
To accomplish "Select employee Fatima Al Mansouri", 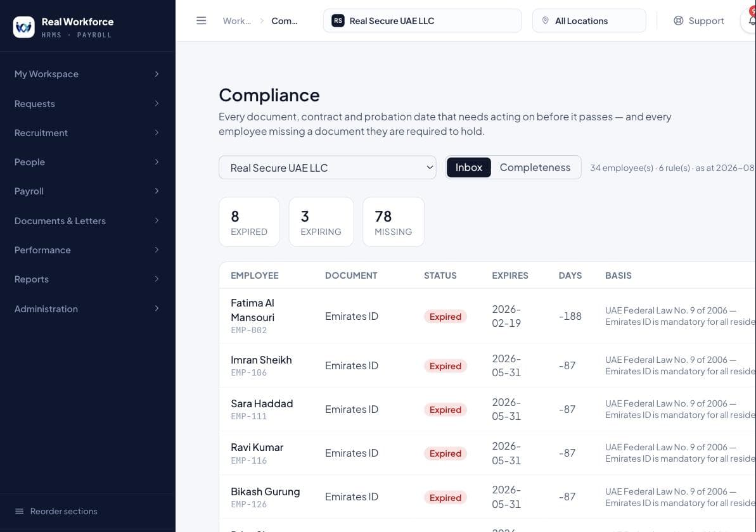I will pos(253,310).
